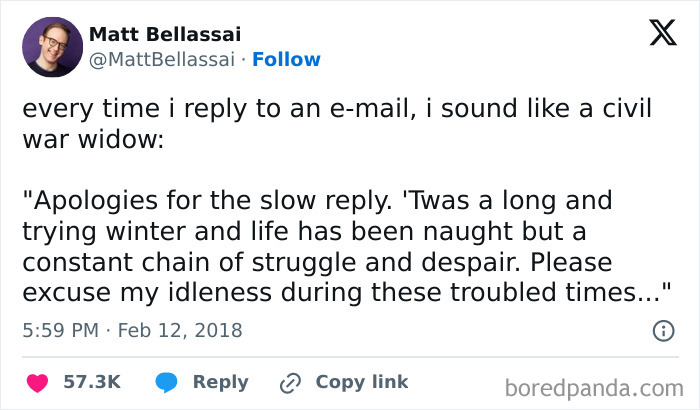Click the Reply button label

tap(220, 382)
